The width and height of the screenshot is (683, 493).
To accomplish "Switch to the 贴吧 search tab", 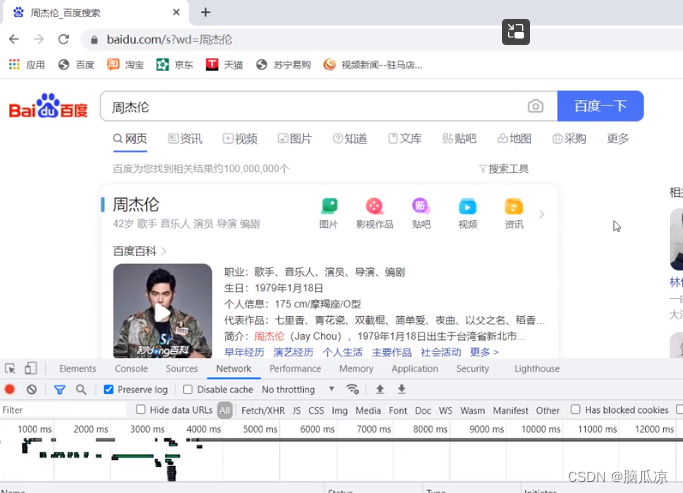I will point(460,139).
